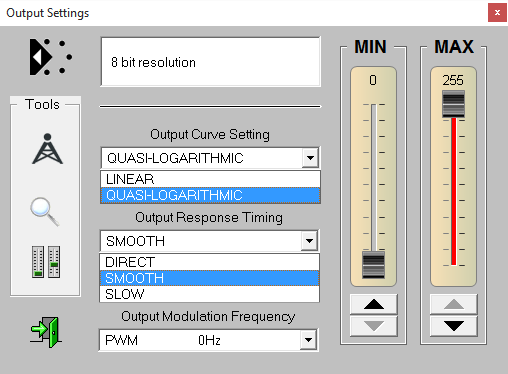Expand the Output Modulation Frequency dropdown arrow
The height and width of the screenshot is (374, 508).
click(308, 340)
